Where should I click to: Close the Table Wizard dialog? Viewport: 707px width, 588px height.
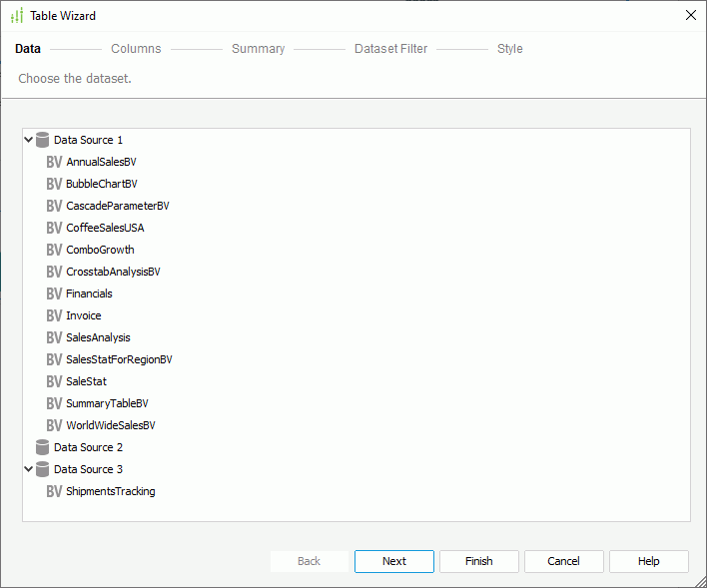[691, 15]
